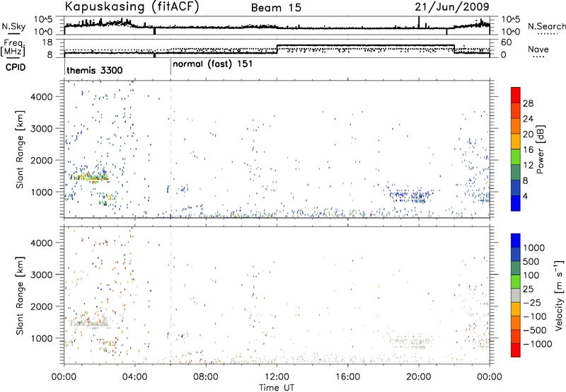This screenshot has width=566, height=392.
Task: Select the "Beam 15" label
Action: [x=276, y=8]
